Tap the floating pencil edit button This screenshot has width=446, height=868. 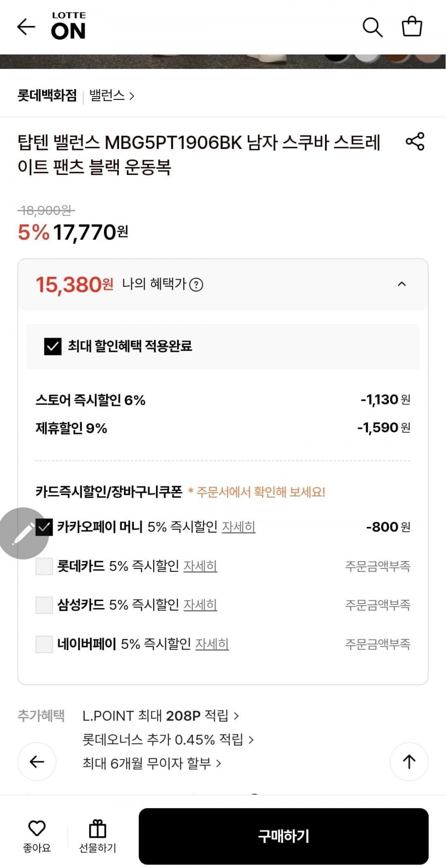click(x=23, y=533)
